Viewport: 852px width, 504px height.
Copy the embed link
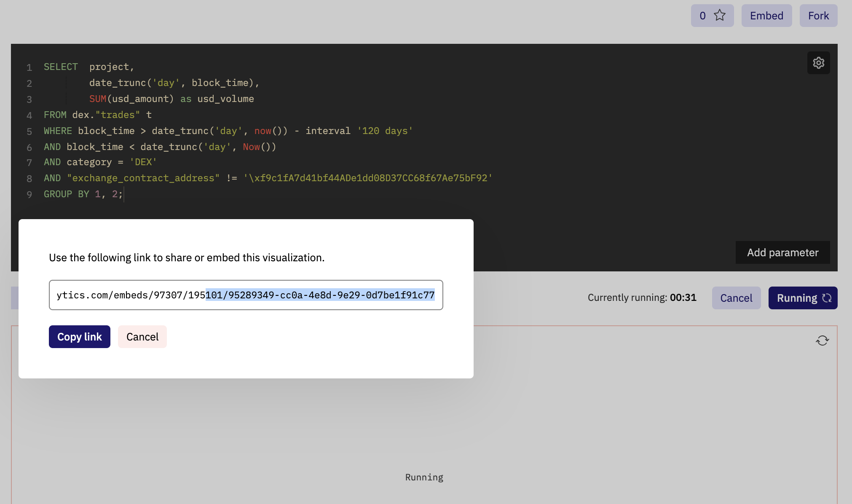point(80,337)
